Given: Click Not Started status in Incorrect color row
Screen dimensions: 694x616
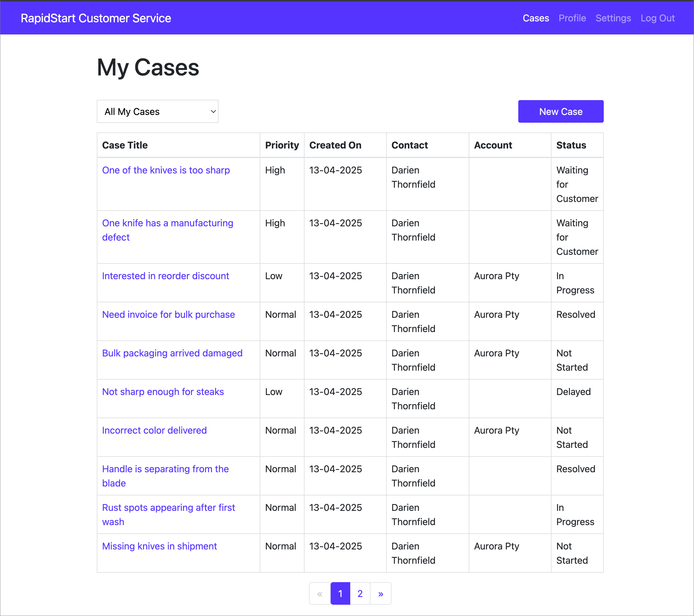Looking at the screenshot, I should tap(572, 437).
